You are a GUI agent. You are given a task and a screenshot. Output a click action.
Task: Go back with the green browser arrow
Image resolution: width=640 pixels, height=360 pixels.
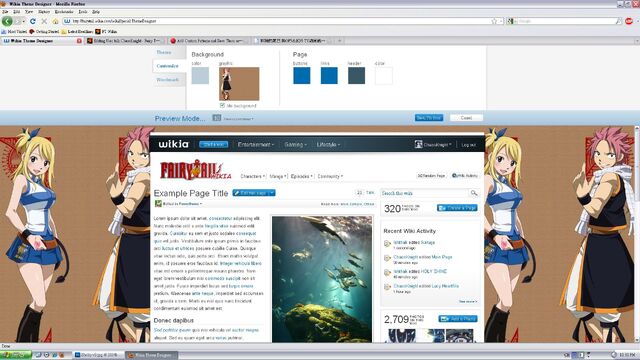point(7,21)
